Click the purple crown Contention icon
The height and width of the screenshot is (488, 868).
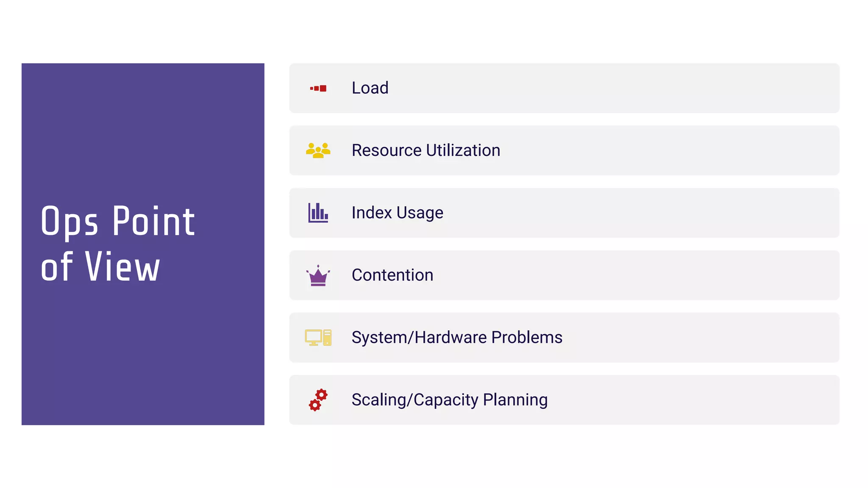(318, 275)
